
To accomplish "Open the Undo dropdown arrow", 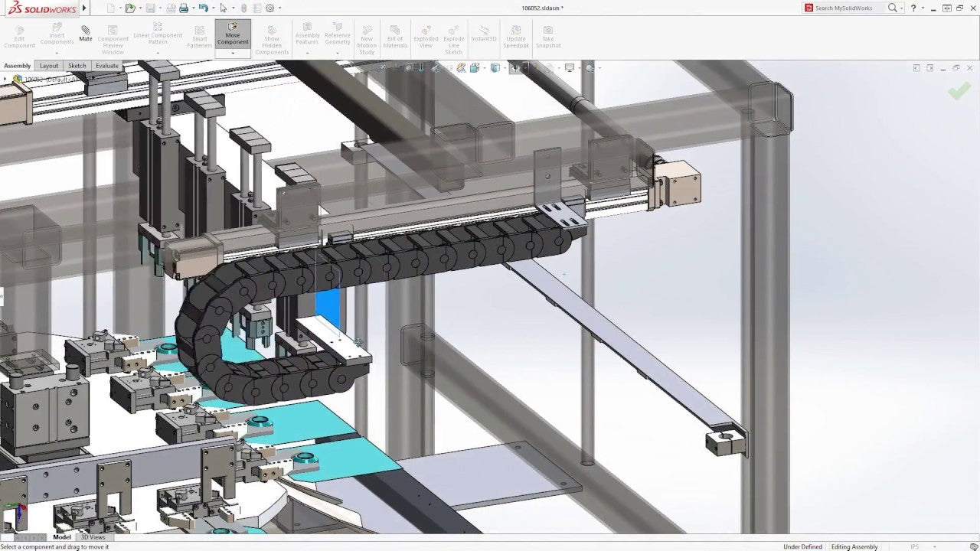I will point(214,8).
